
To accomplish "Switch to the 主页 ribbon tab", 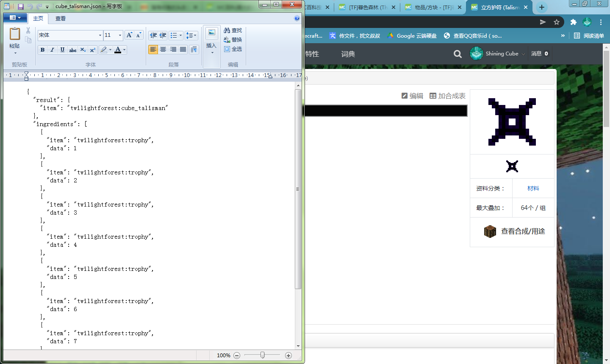I will point(38,19).
